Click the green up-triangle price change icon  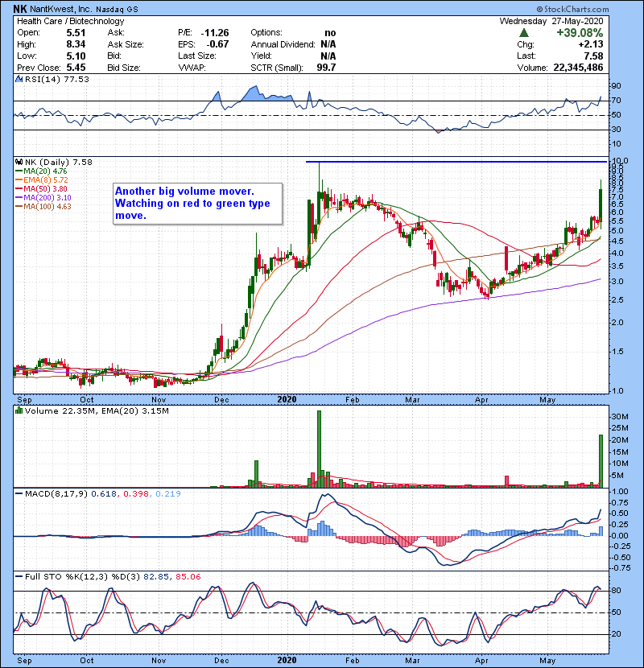524,33
